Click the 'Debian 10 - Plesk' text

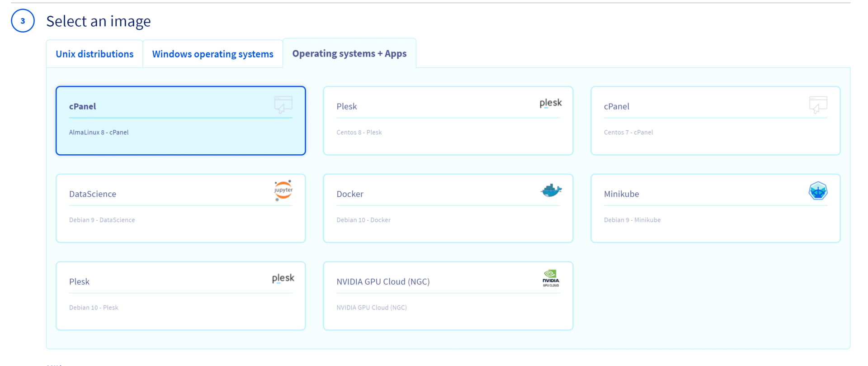coord(94,308)
